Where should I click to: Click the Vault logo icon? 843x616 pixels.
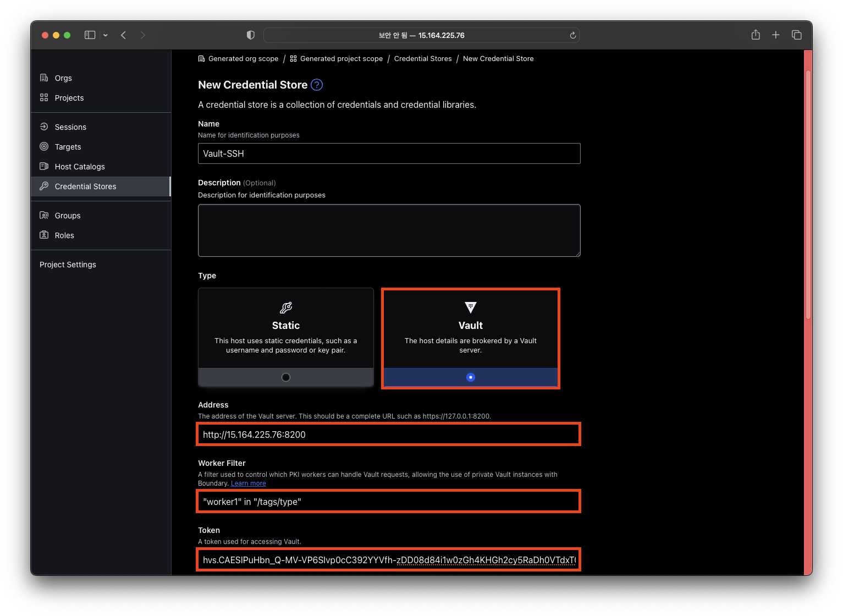(x=471, y=307)
